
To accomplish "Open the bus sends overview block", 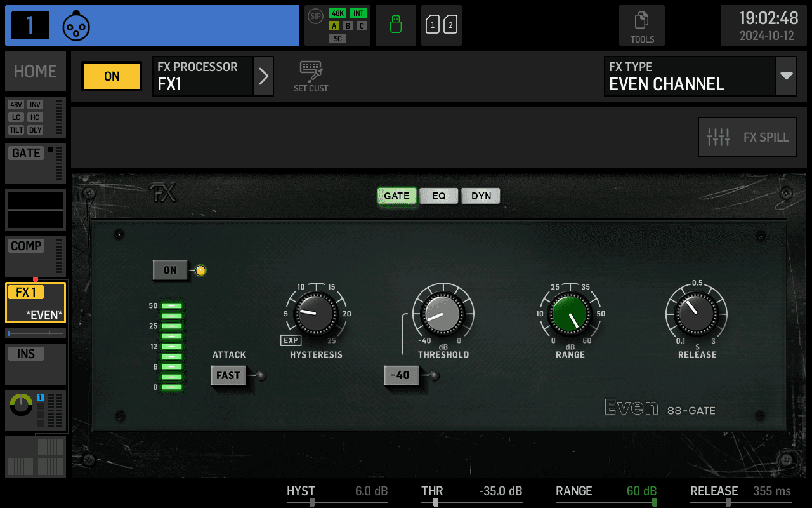I will pos(36,457).
